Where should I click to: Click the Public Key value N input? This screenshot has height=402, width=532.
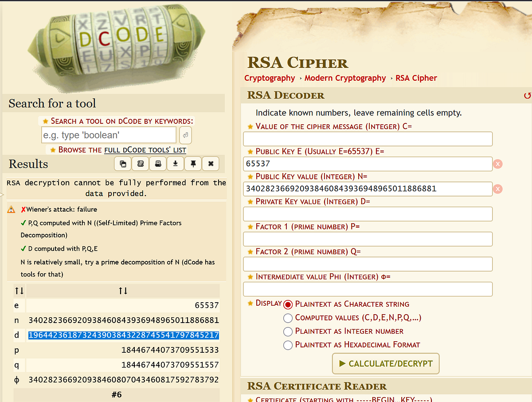point(368,189)
